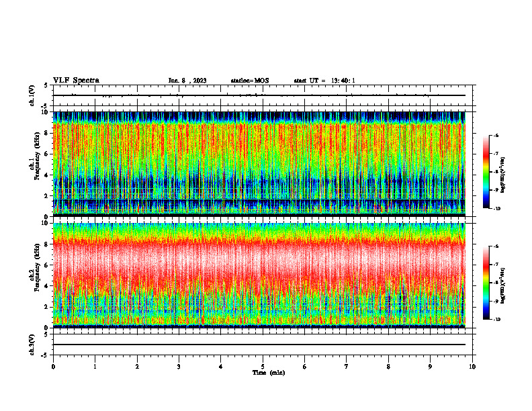Click time axis tick label '6'
Viewport: 532px width, 411px height.
pos(305,367)
